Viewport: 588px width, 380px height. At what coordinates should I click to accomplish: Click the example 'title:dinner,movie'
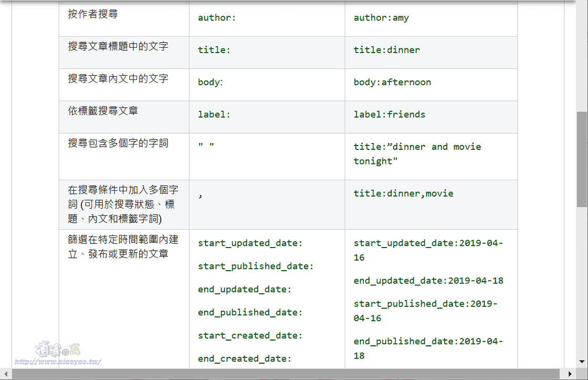(404, 194)
